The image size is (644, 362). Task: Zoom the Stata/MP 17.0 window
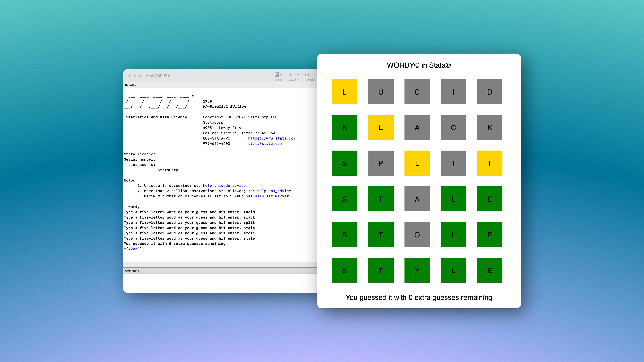[x=140, y=76]
